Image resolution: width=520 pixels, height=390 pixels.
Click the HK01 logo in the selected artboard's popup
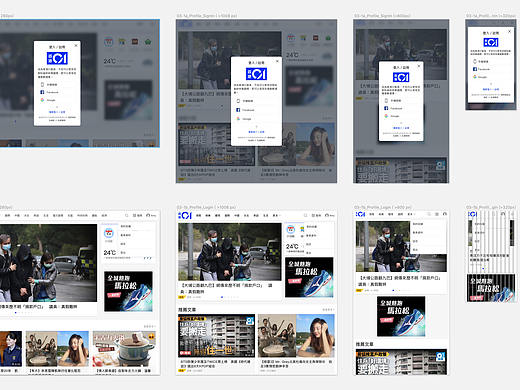[x=57, y=58]
